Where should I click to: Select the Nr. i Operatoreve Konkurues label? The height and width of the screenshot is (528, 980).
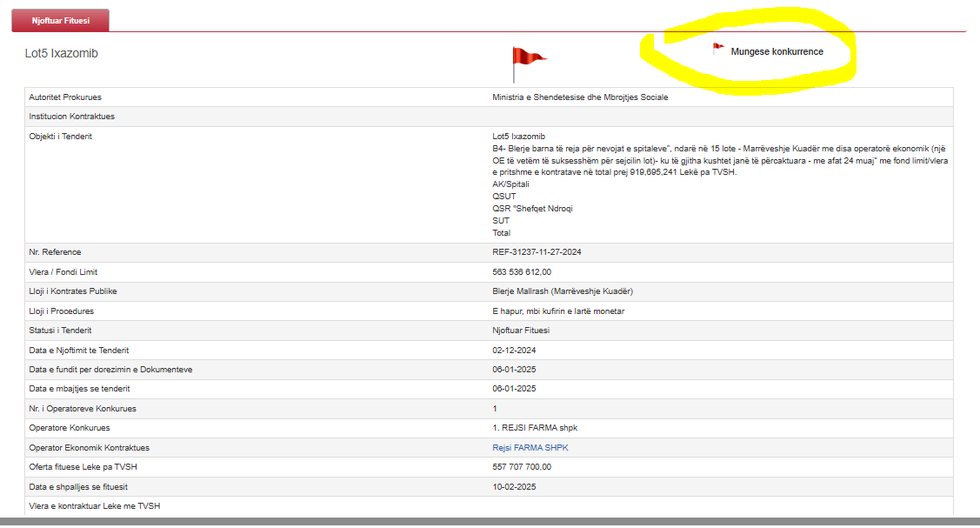point(83,408)
